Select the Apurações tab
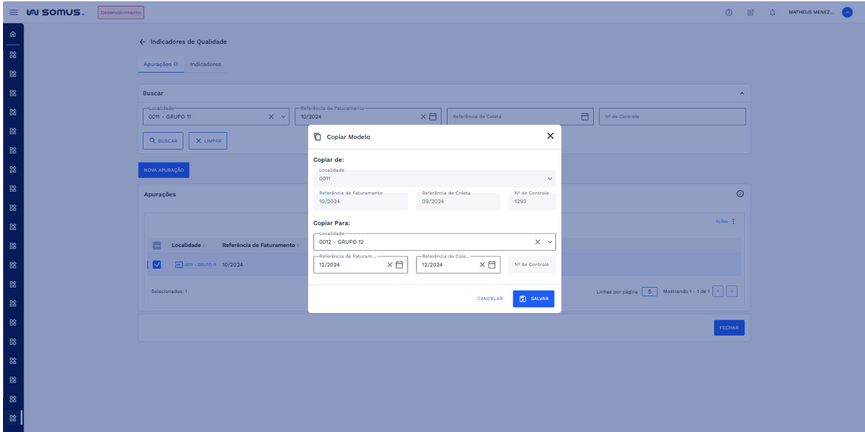This screenshot has width=865, height=432. coord(160,64)
